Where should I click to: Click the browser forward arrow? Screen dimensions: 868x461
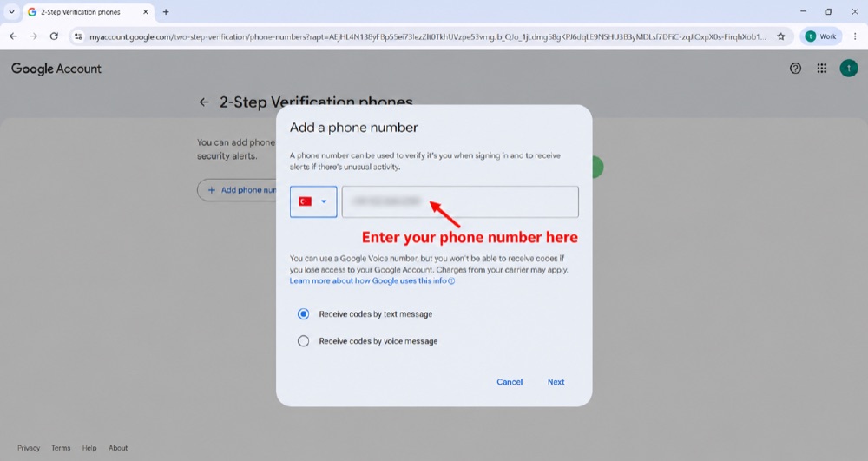click(34, 36)
